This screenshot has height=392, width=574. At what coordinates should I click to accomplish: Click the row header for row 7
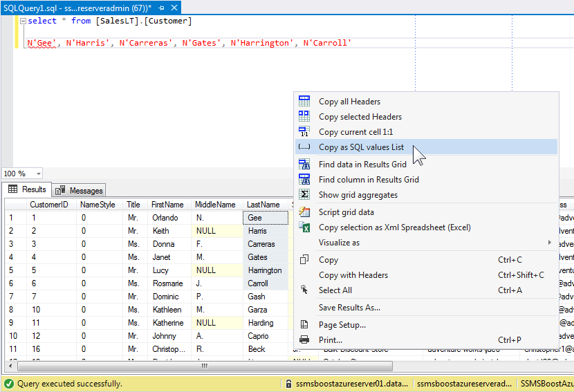[16, 297]
